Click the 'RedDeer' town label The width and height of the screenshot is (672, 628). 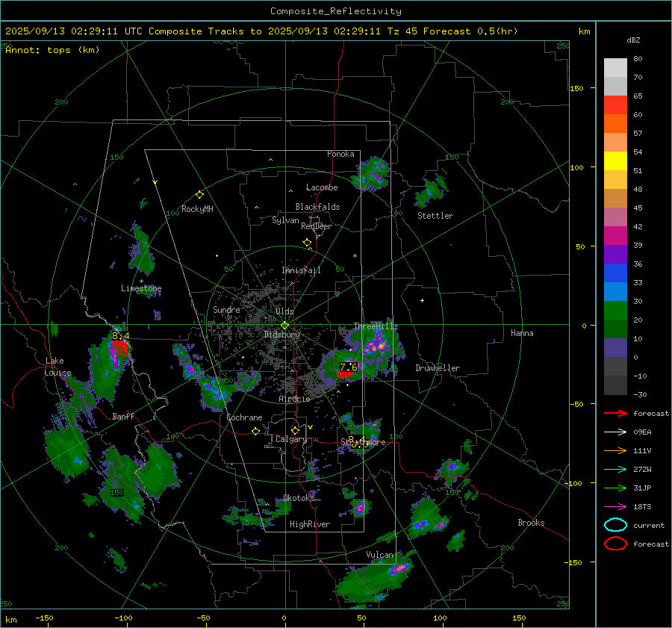tap(317, 226)
